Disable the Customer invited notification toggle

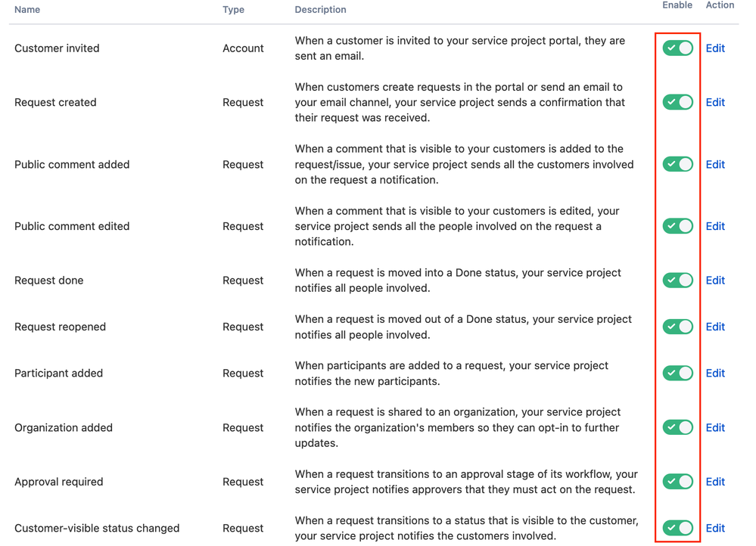(x=677, y=48)
